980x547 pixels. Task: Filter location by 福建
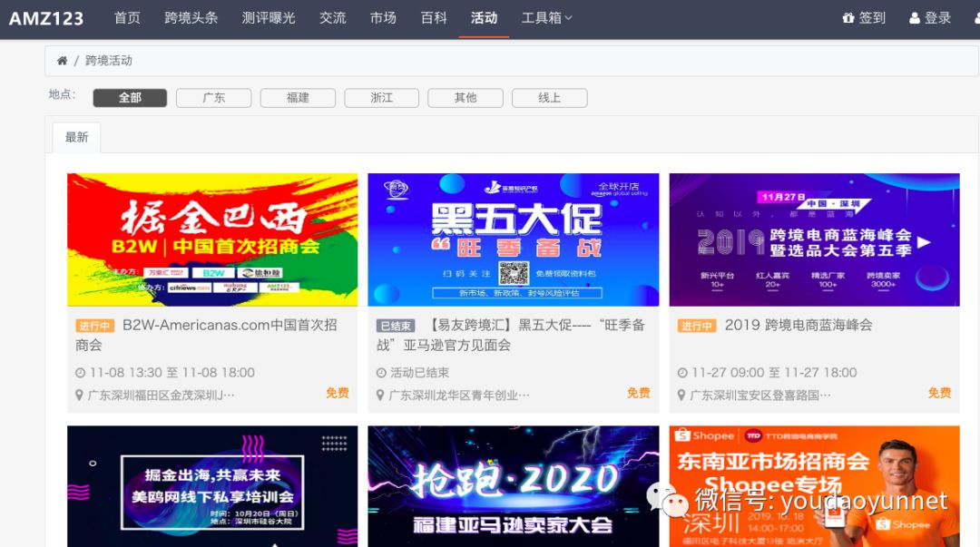tap(299, 98)
